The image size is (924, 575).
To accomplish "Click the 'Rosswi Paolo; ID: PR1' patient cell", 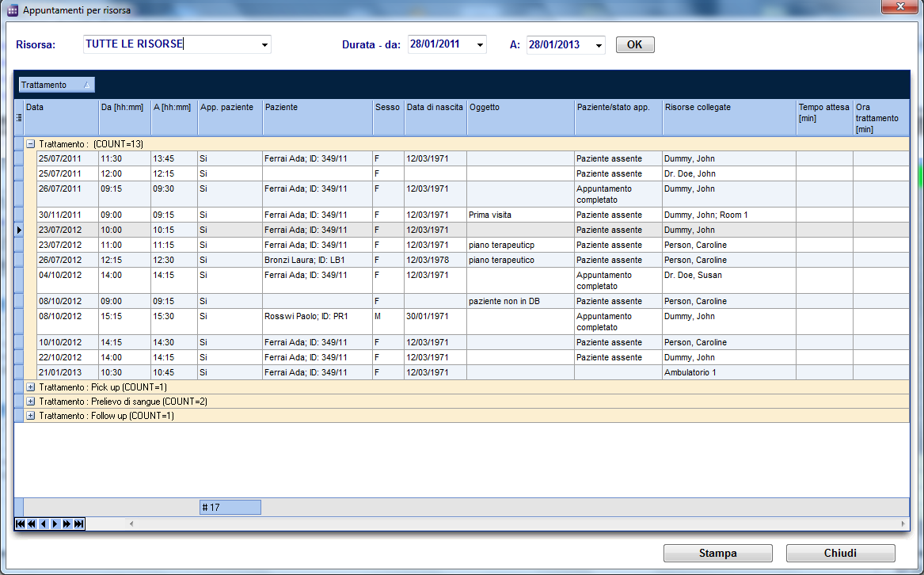I will (x=318, y=322).
